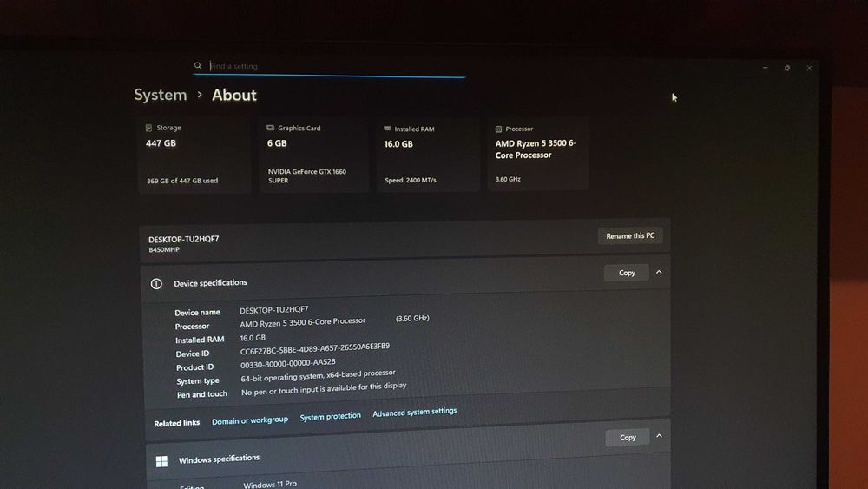Screen dimensions: 868x489
Task: Open the Storage 447 GB card
Action: 194,155
